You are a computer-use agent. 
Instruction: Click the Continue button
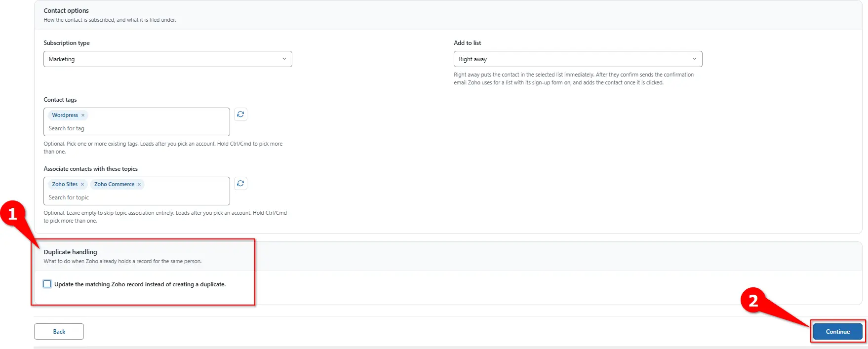point(838,332)
